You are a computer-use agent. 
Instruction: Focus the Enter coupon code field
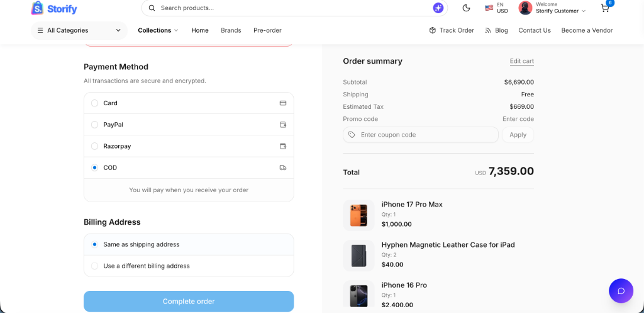(x=421, y=135)
